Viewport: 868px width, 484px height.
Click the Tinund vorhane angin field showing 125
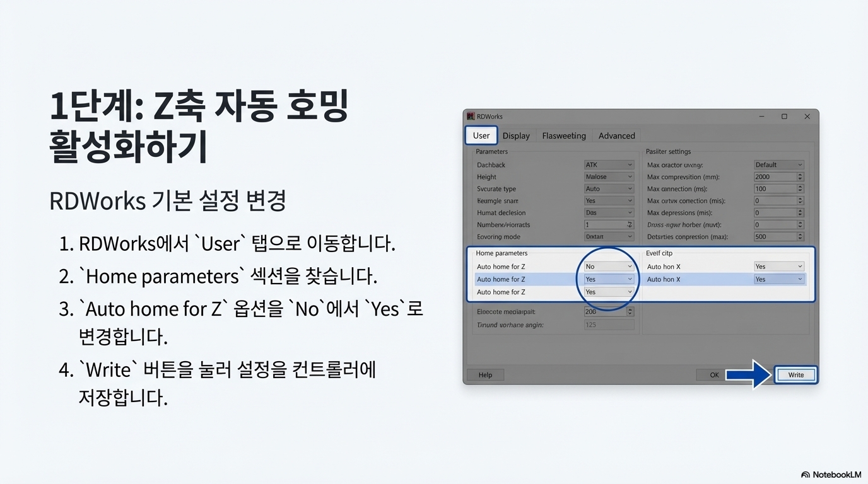click(609, 325)
